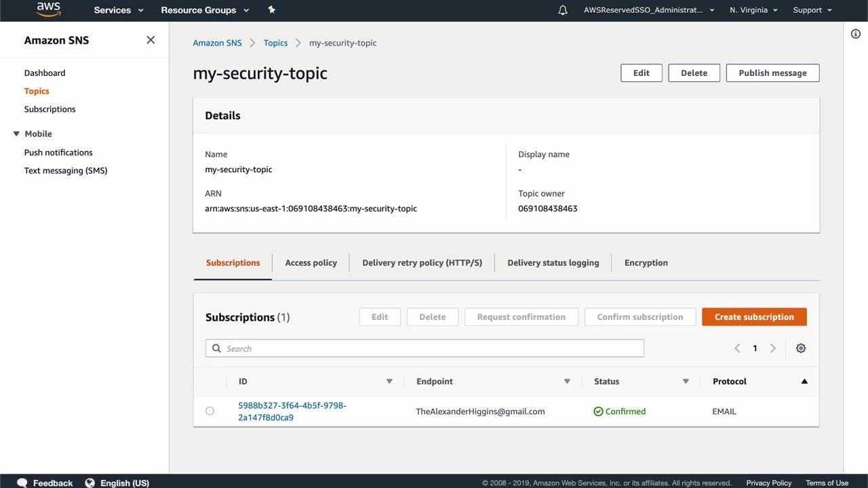
Task: Open the Services dropdown menu
Action: [119, 10]
